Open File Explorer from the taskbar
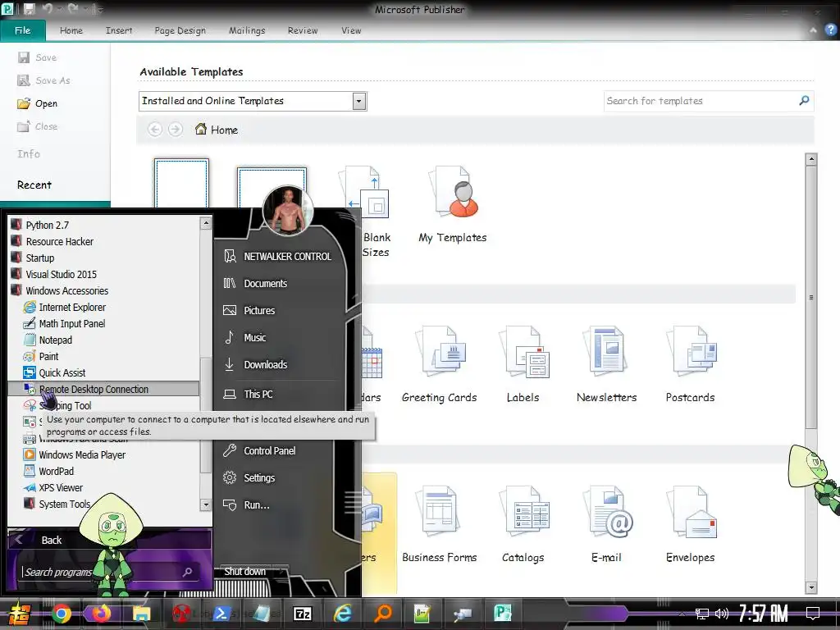Image resolution: width=840 pixels, height=630 pixels. click(x=141, y=614)
